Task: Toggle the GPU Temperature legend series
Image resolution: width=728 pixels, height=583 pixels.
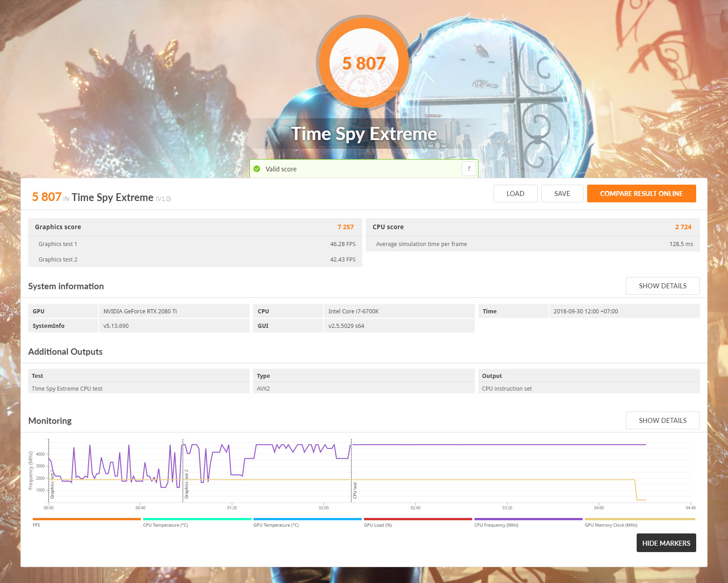Action: pos(307,522)
